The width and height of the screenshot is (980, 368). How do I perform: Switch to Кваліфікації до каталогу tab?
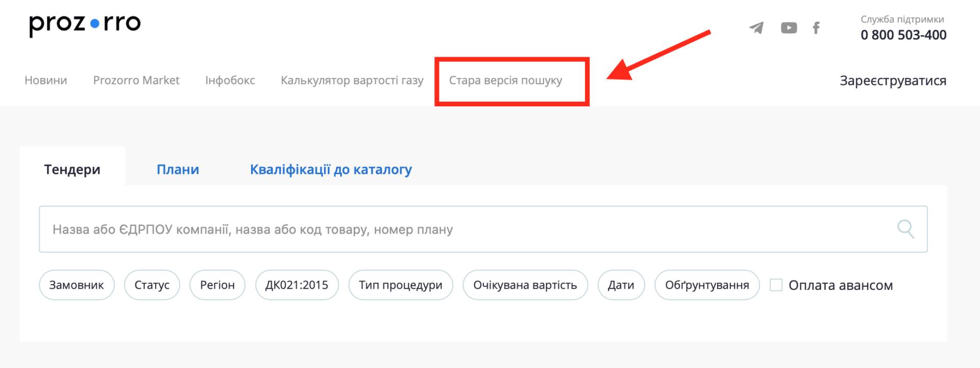pyautogui.click(x=331, y=169)
